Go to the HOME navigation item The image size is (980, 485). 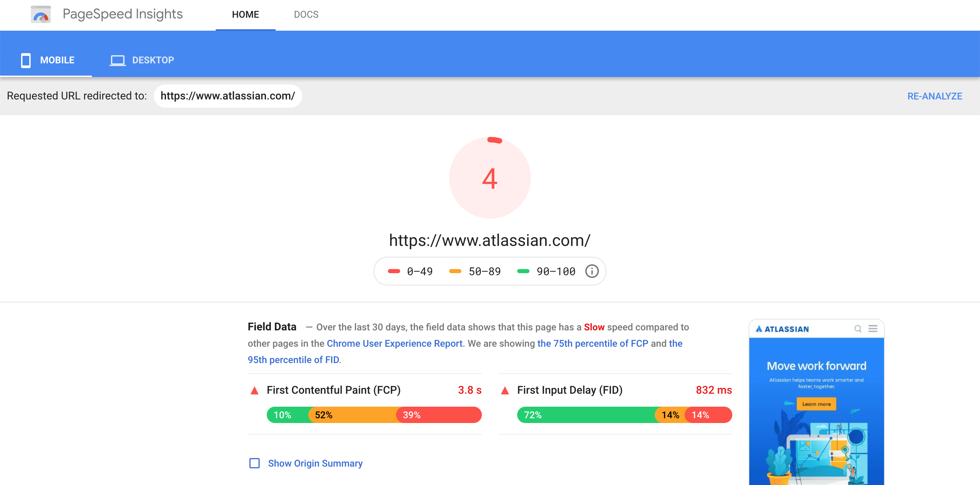click(245, 14)
